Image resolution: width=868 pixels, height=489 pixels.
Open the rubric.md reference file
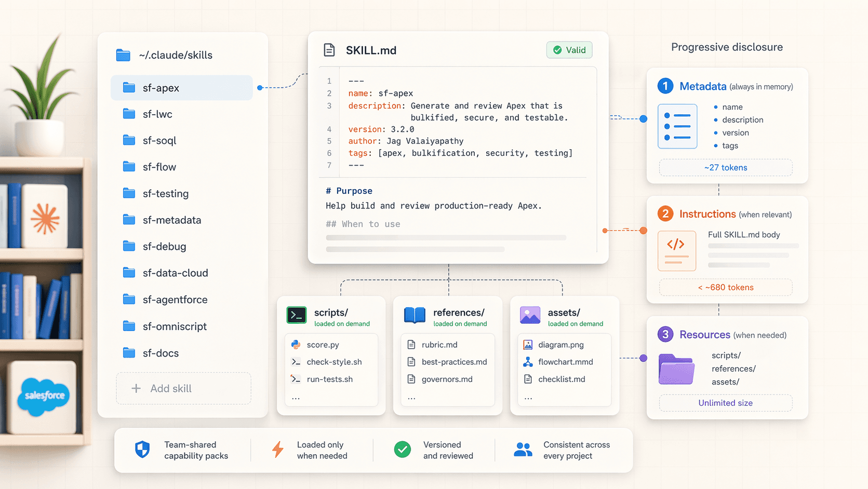[x=439, y=345]
